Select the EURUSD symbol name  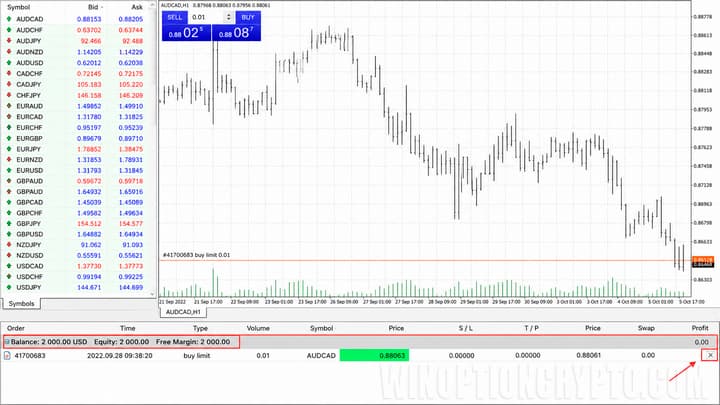click(29, 170)
